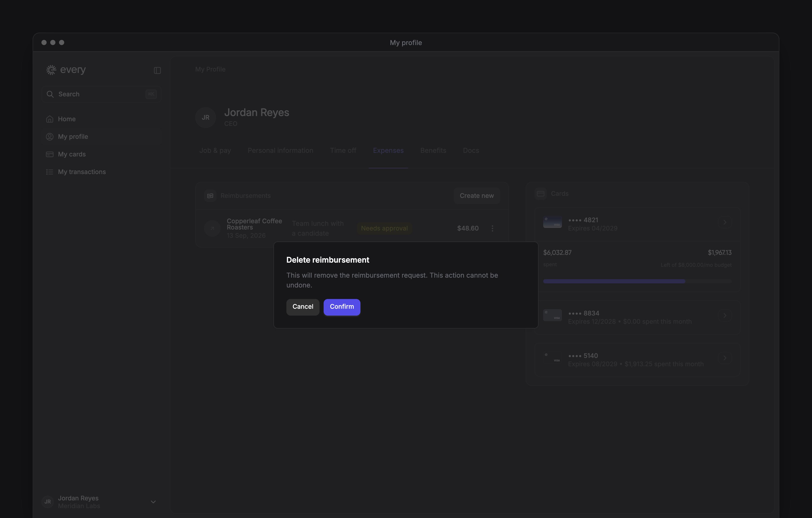Collapse the sidebar panel icon
Image resolution: width=812 pixels, height=518 pixels.
pos(157,70)
